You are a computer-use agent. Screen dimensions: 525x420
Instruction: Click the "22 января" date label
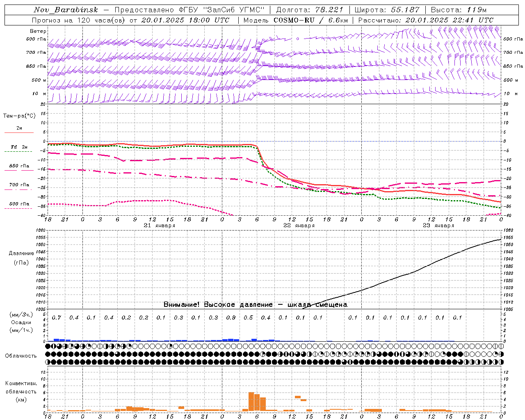point(299,226)
